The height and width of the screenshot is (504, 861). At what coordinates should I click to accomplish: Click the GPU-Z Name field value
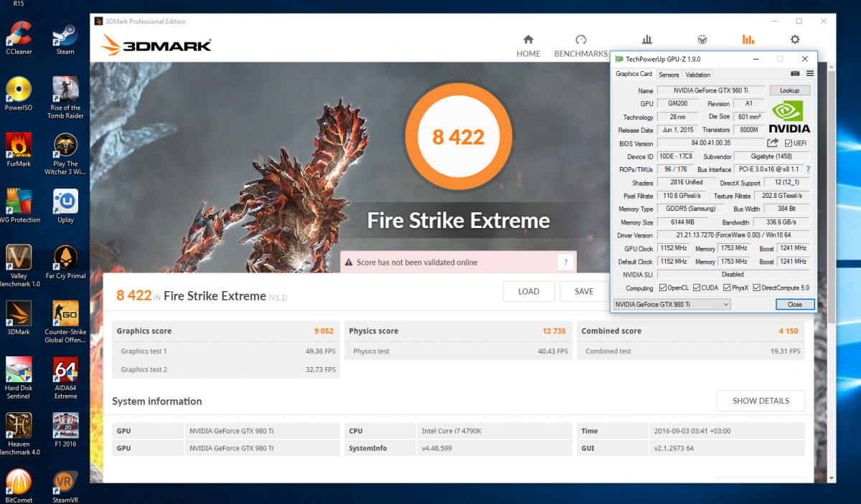click(x=712, y=90)
